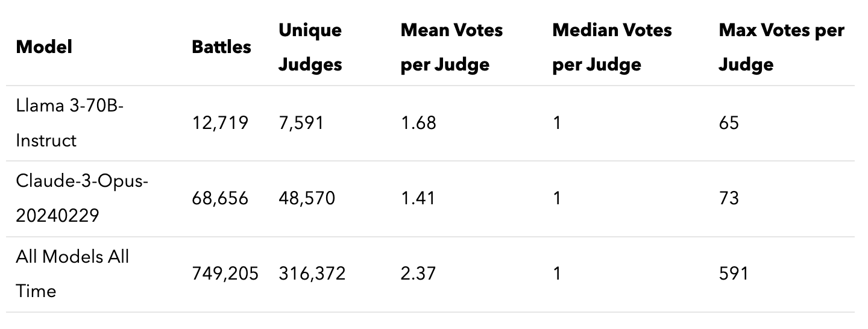Click the Claude-3-Opus-20240229 model cell
868x329 pixels.
81,199
